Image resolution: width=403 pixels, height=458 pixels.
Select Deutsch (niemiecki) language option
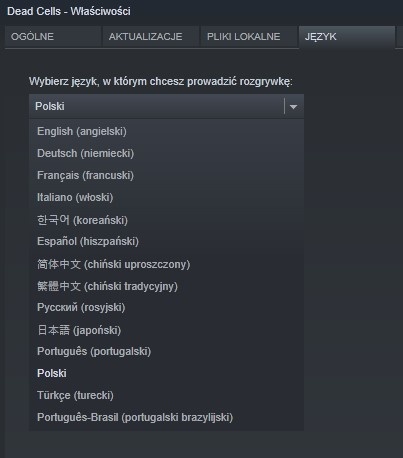click(166, 153)
